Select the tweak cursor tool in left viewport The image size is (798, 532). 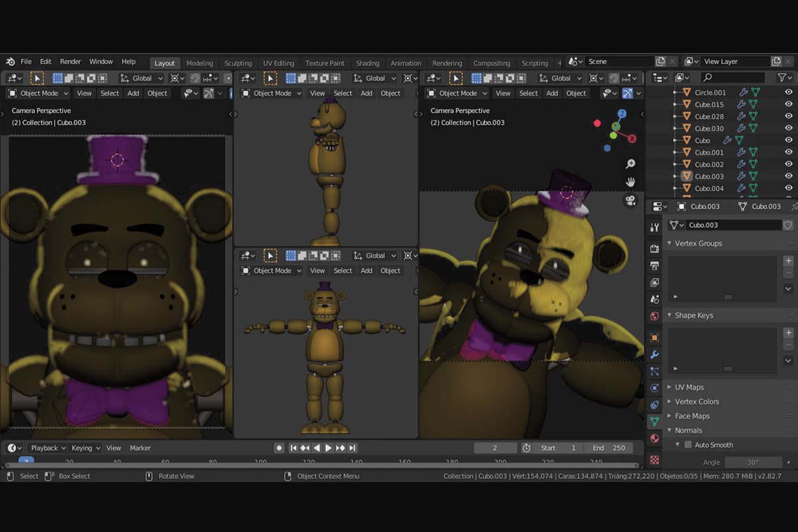(37, 78)
